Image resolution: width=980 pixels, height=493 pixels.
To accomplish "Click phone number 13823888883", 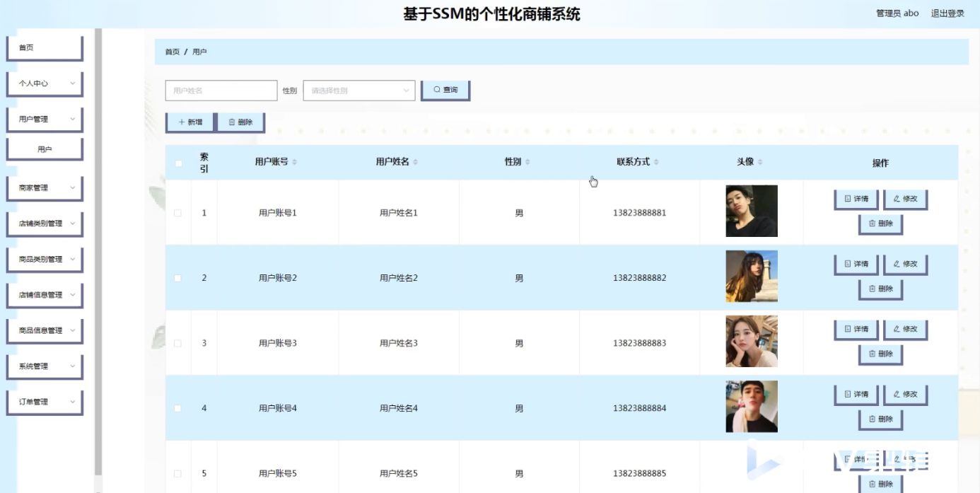I will (639, 343).
